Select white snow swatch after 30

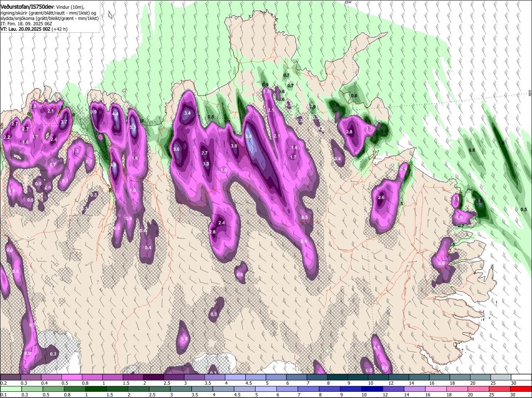[x=522, y=377]
